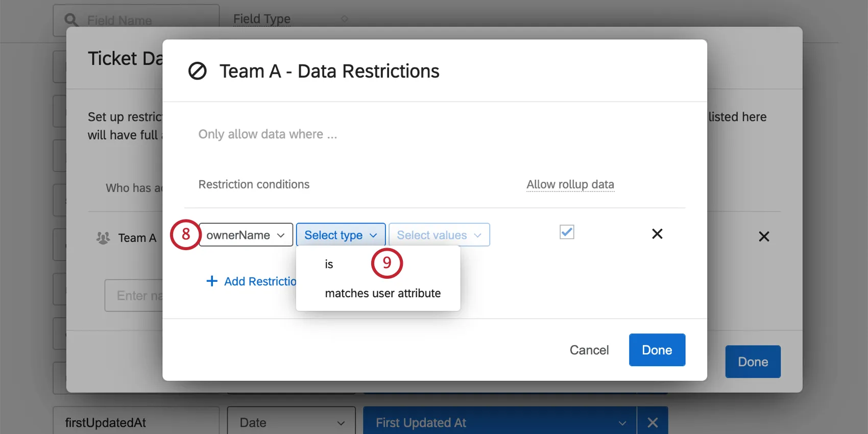The height and width of the screenshot is (434, 868).
Task: Expand the First Updated At dropdown
Action: pos(622,422)
